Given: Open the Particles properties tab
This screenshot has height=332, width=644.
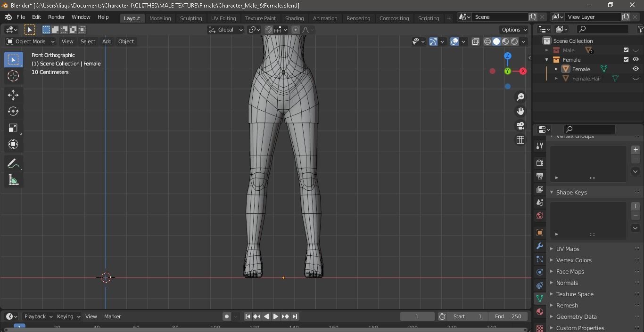Looking at the screenshot, I should coord(540,259).
